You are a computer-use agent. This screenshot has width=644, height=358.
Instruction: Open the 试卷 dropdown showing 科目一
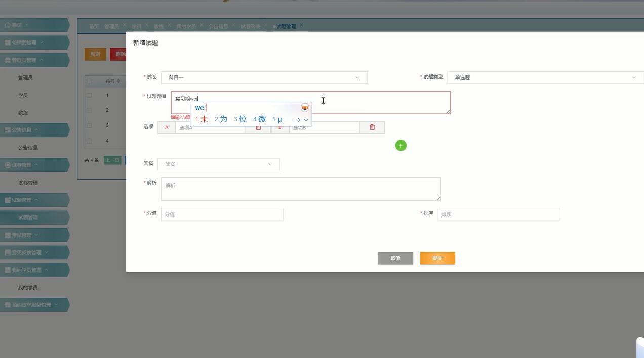pos(264,77)
